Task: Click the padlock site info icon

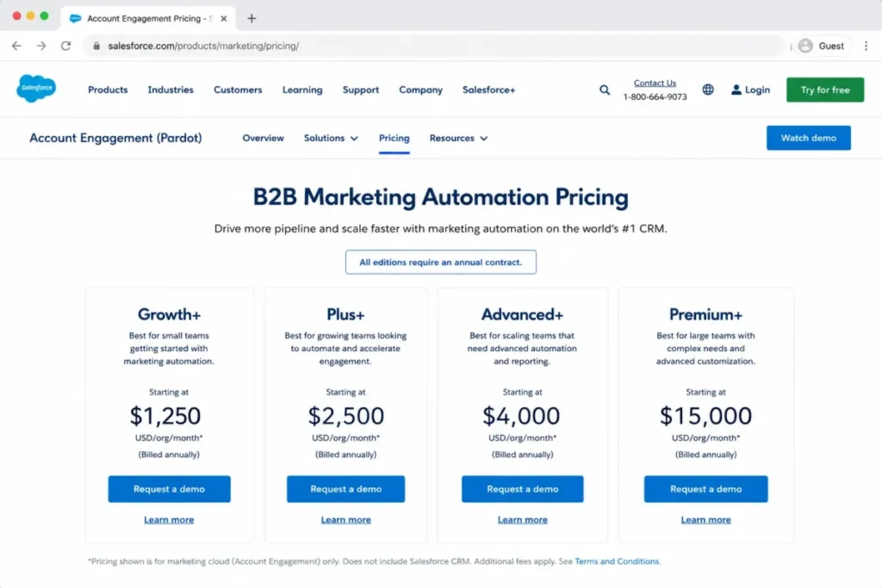Action: point(96,46)
